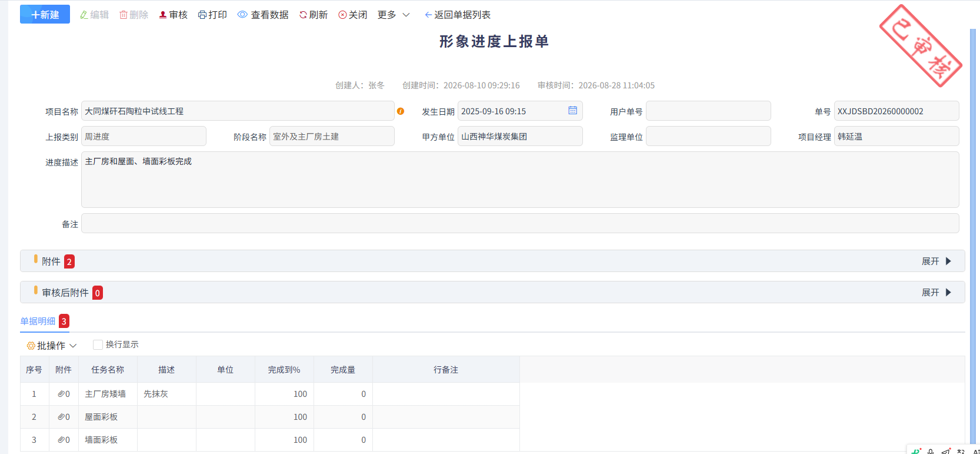Click the 发生日期 date field
The height and width of the screenshot is (454, 980).
(x=520, y=111)
